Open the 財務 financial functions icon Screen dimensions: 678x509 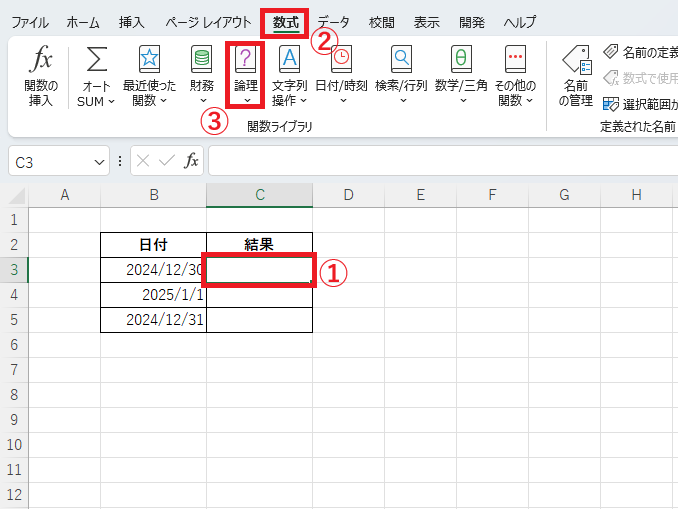pos(201,59)
